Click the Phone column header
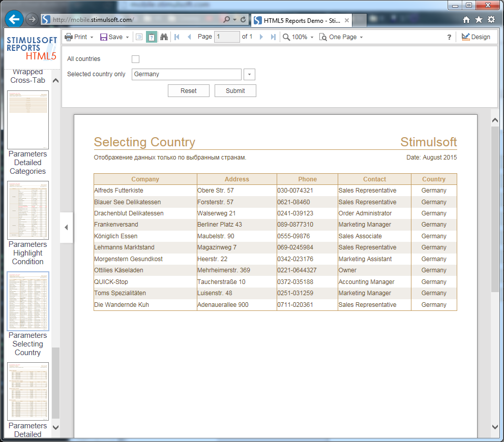The height and width of the screenshot is (442, 504). pyautogui.click(x=307, y=179)
